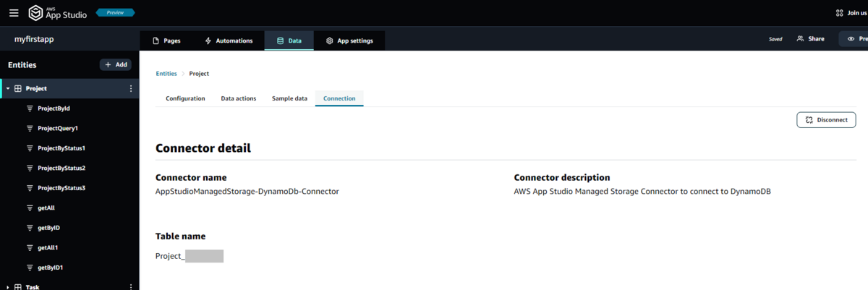Open the Configuration tab
The height and width of the screenshot is (290, 868).
point(185,98)
